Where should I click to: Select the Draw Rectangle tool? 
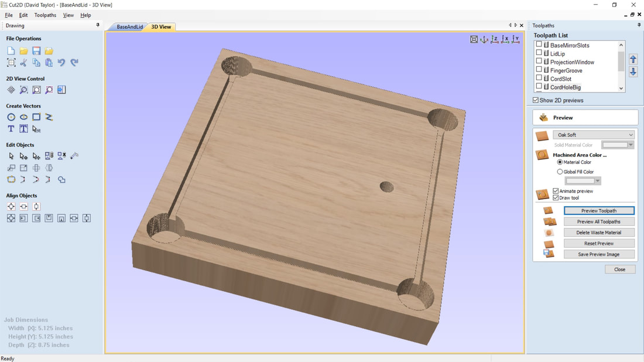click(x=36, y=117)
